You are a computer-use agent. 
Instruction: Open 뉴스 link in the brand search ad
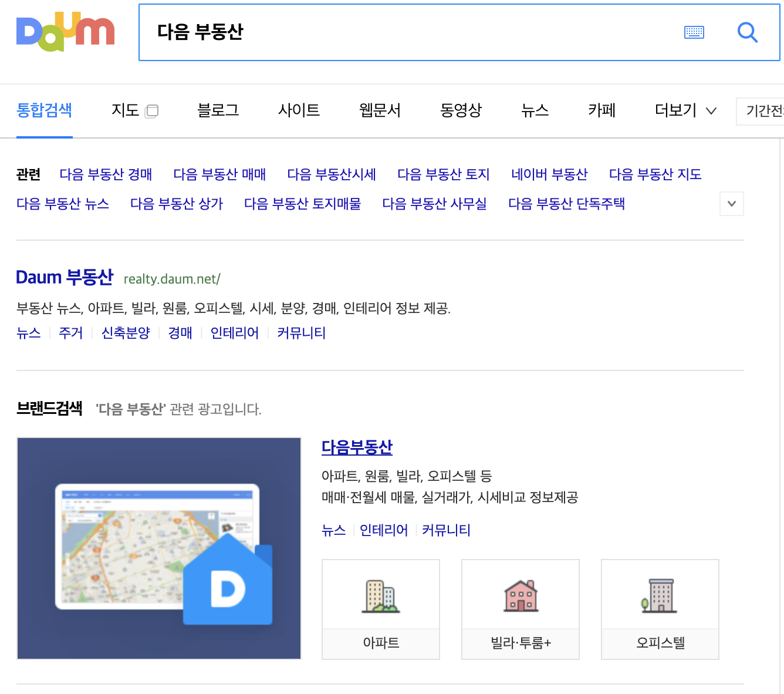coord(334,530)
